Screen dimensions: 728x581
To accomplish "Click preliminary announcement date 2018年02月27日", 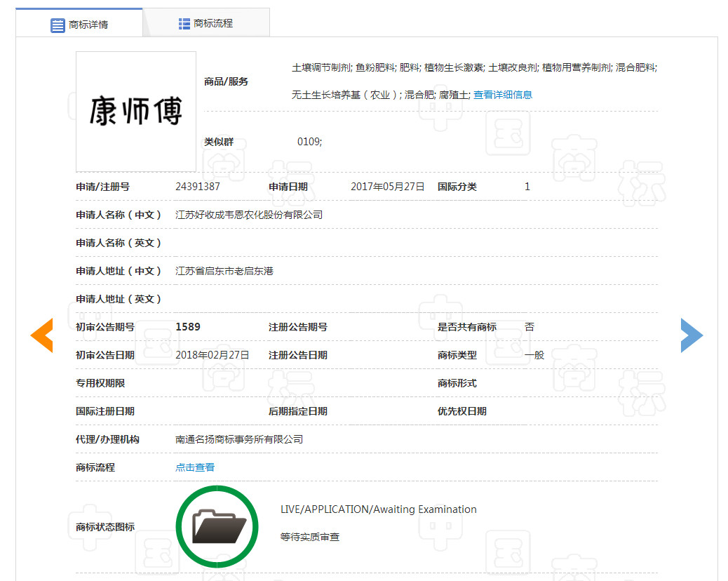I will coord(213,355).
